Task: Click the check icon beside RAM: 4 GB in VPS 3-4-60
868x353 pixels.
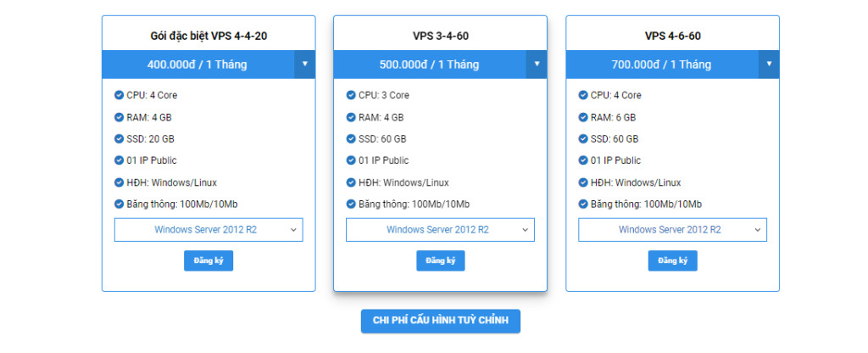Action: (351, 117)
